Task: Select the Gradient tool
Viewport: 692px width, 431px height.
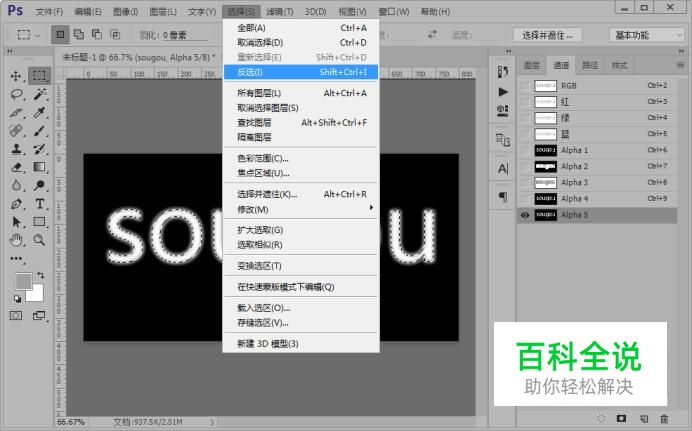Action: tap(39, 167)
